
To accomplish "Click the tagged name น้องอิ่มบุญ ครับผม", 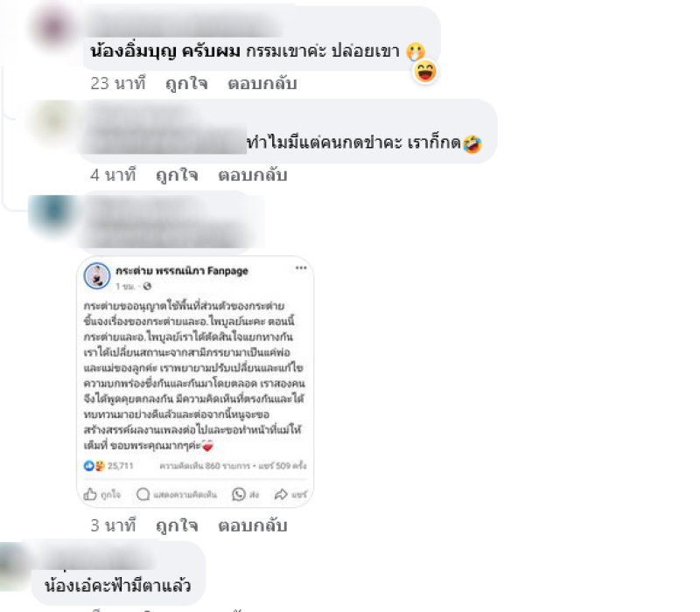I will pos(165,51).
